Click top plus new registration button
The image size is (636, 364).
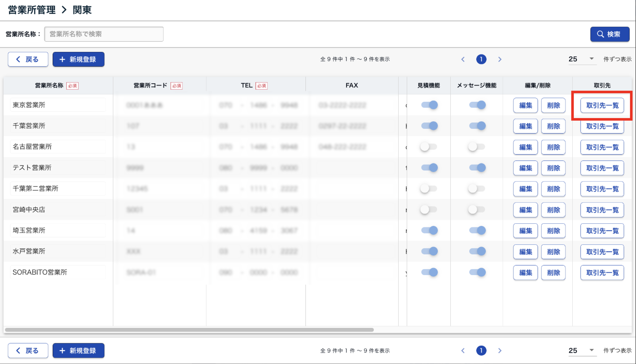point(78,59)
